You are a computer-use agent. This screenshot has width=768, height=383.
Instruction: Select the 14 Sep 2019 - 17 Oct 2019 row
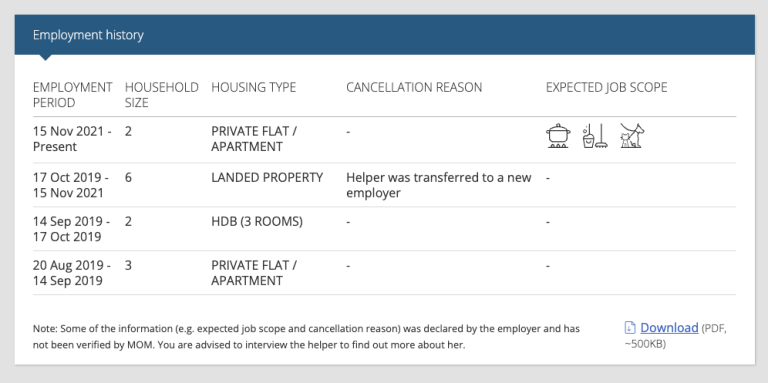point(384,229)
